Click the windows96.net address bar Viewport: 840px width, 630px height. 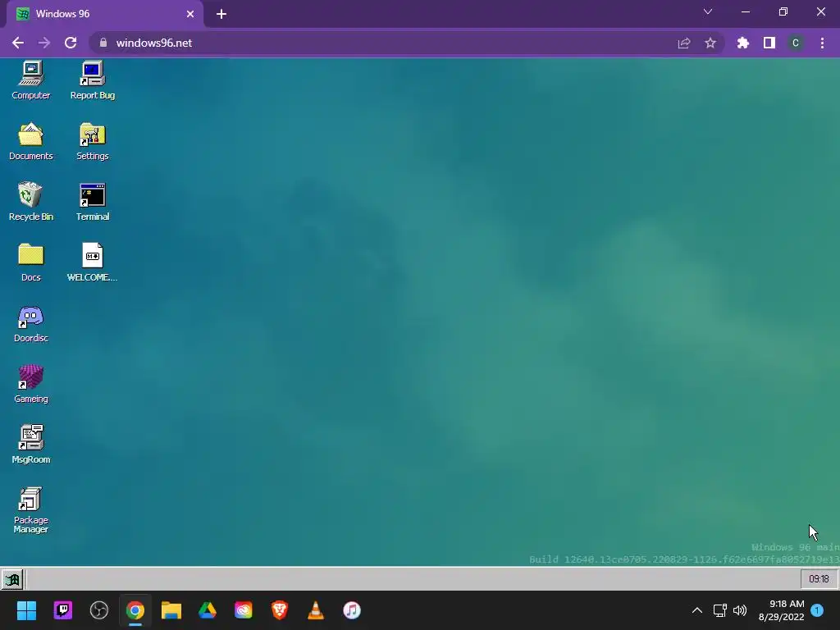407,43
